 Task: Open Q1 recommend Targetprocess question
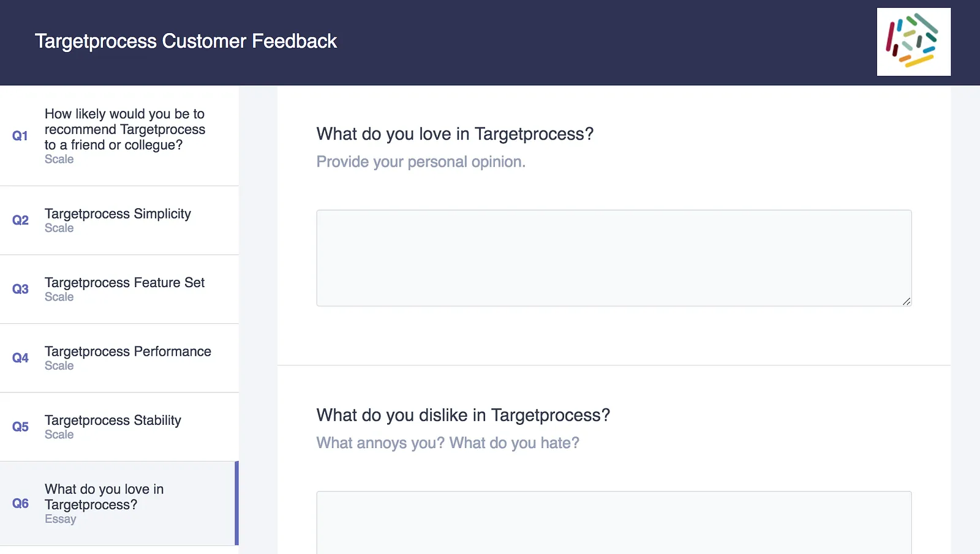119,136
